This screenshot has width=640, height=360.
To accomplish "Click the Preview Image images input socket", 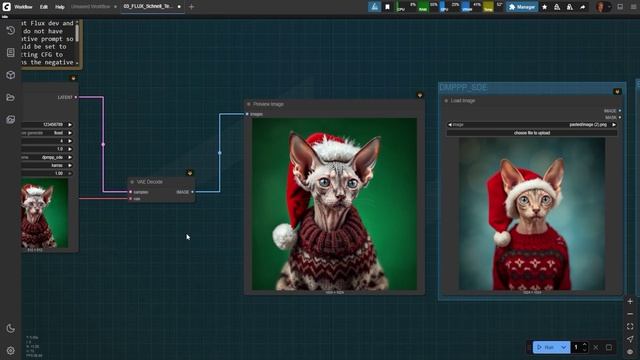I will click(247, 114).
